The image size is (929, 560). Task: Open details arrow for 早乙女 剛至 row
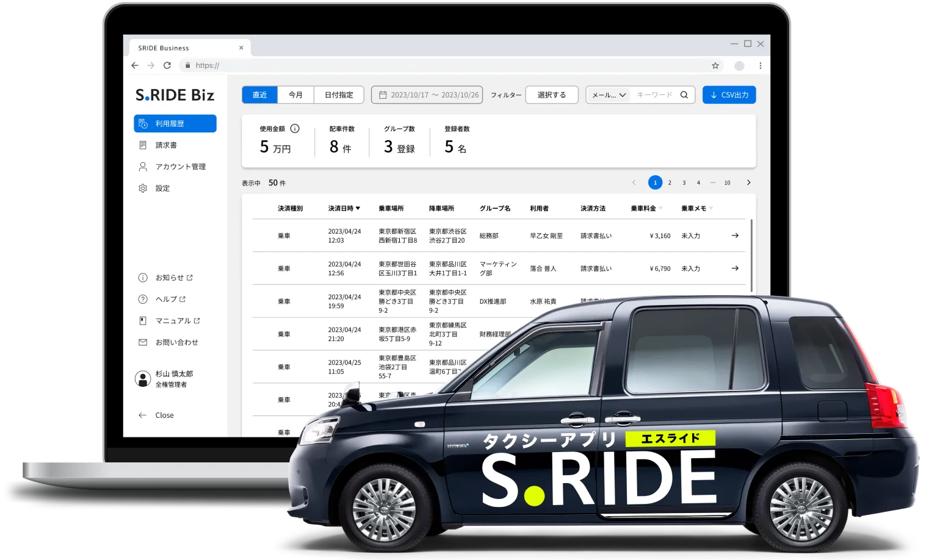[x=735, y=235]
